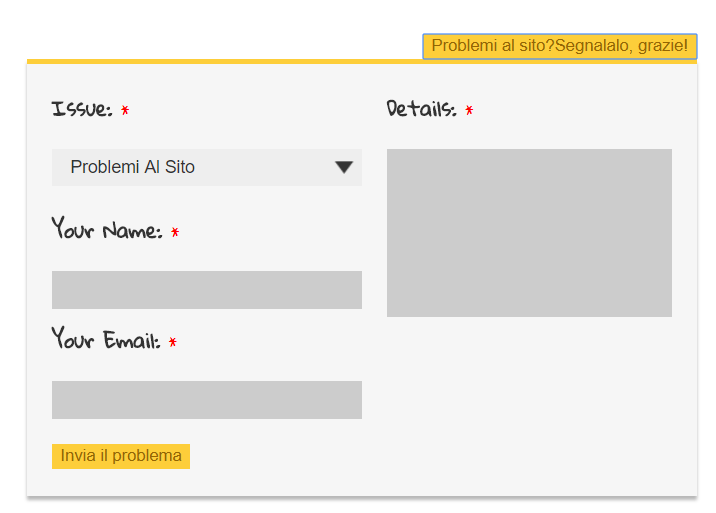
Task: Click the yellow bar atop the form panel
Action: (224, 61)
